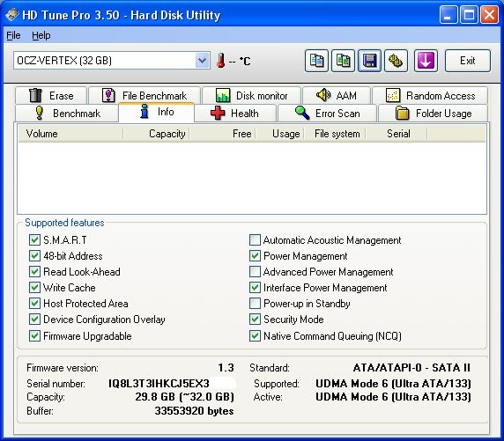Close the HD Tune Pro window
Screen dimensions: 504x441
(489, 15)
